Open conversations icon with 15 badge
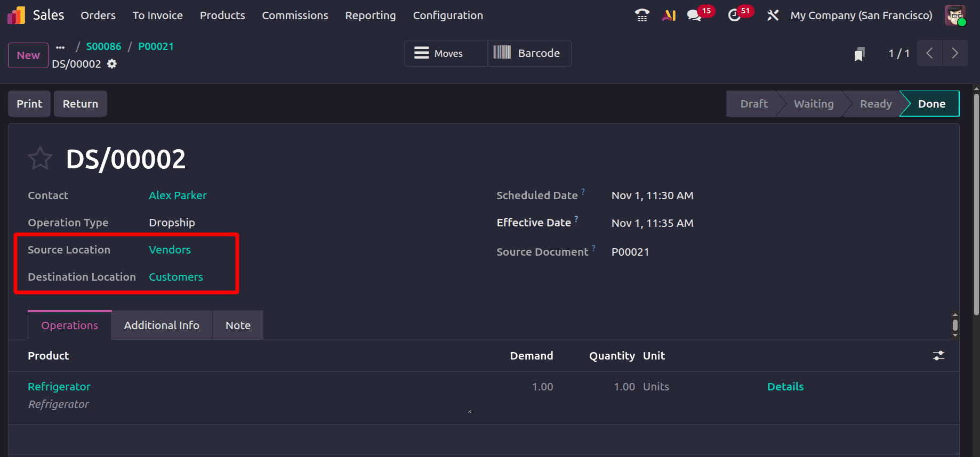This screenshot has width=980, height=457. [694, 15]
